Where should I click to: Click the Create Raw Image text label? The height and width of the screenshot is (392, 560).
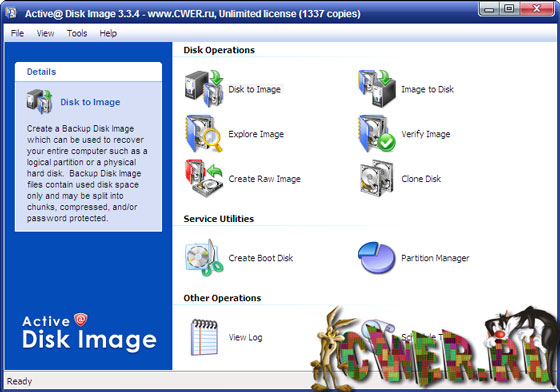pyautogui.click(x=265, y=179)
